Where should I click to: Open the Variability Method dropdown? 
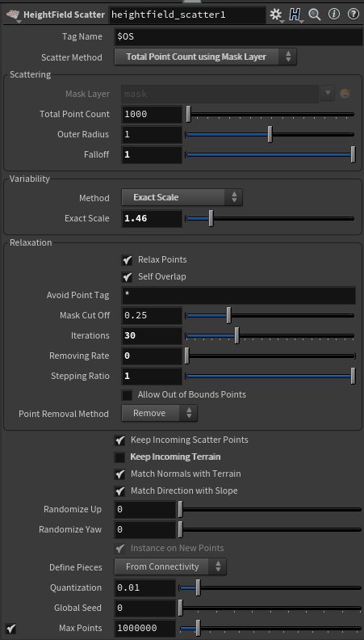point(182,197)
